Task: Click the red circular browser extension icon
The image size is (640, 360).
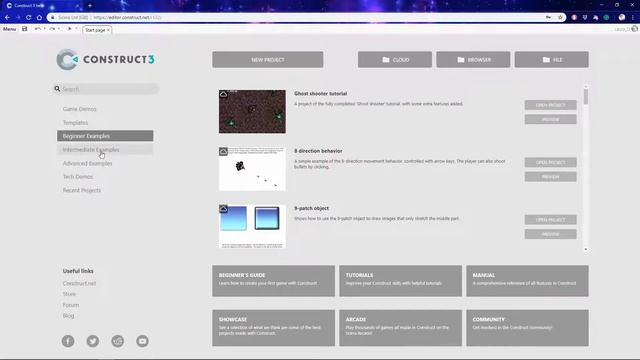Action: 574,18
